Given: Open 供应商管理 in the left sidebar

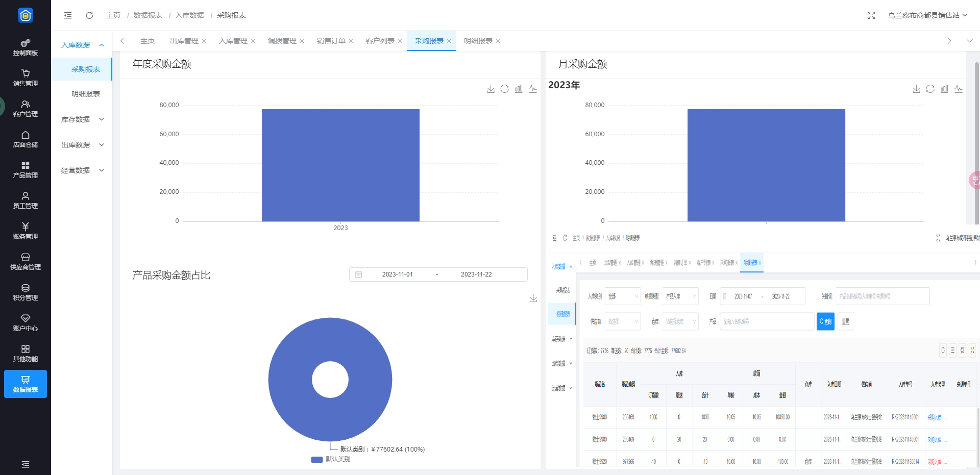Looking at the screenshot, I should point(26,261).
